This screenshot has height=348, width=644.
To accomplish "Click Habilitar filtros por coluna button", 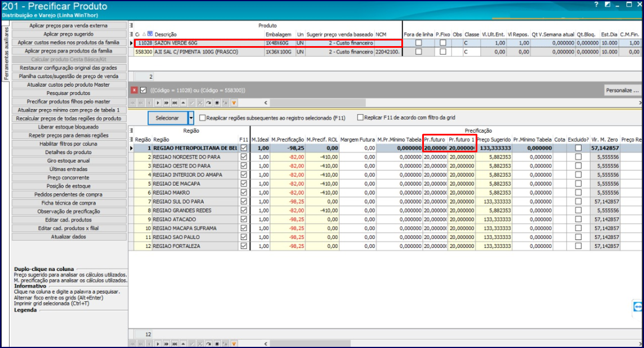I will click(x=69, y=143).
